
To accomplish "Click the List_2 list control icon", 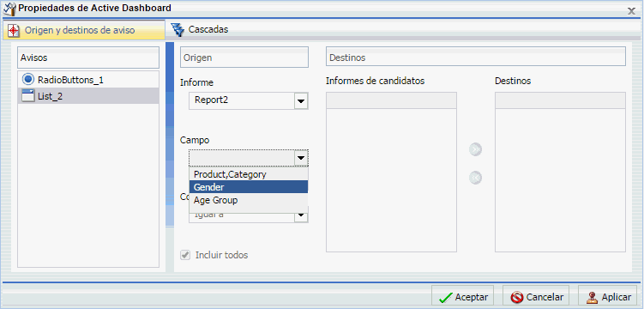I will [28, 96].
